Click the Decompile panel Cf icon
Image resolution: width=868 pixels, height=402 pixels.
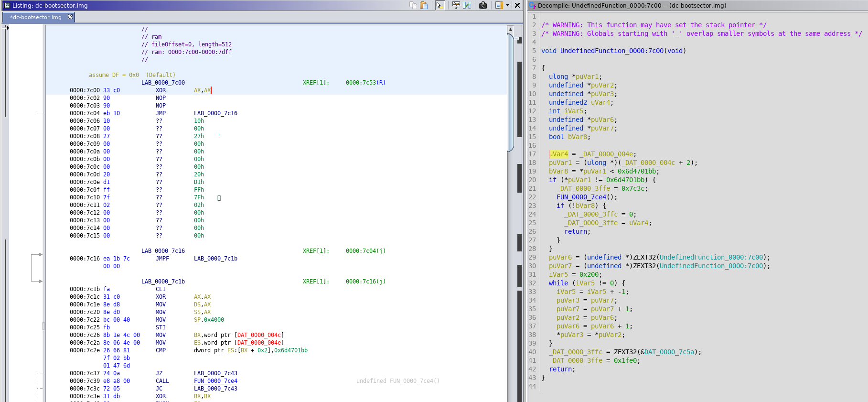(532, 5)
